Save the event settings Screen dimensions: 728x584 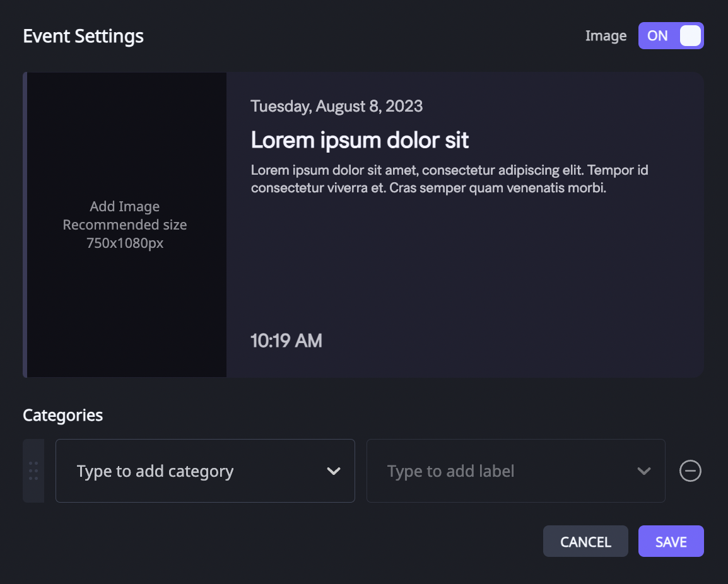671,541
